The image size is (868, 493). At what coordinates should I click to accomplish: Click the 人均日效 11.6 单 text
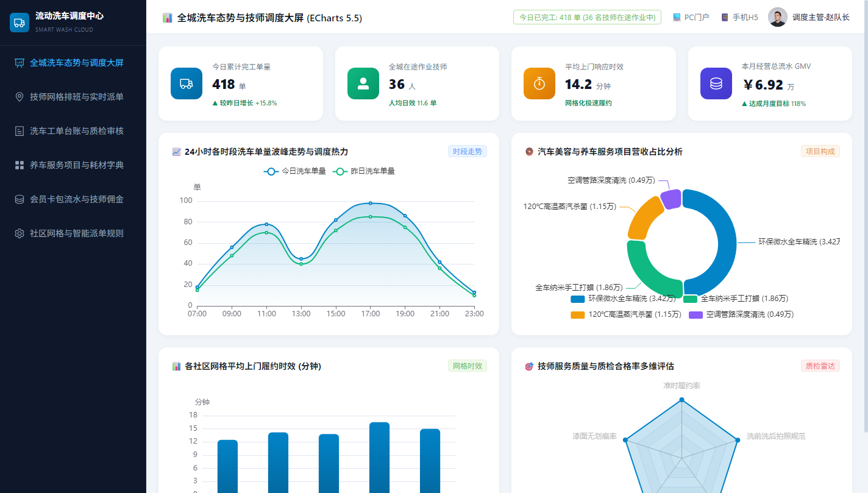pos(413,103)
